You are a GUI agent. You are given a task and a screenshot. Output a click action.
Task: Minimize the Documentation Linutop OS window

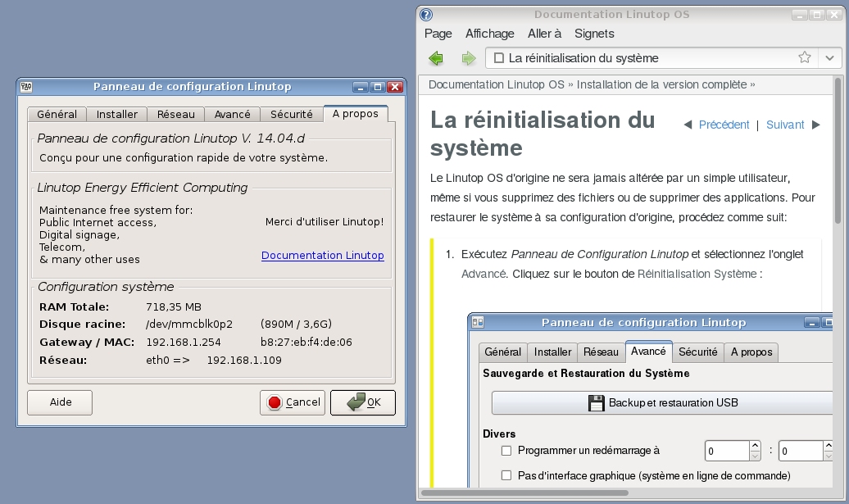pyautogui.click(x=799, y=15)
